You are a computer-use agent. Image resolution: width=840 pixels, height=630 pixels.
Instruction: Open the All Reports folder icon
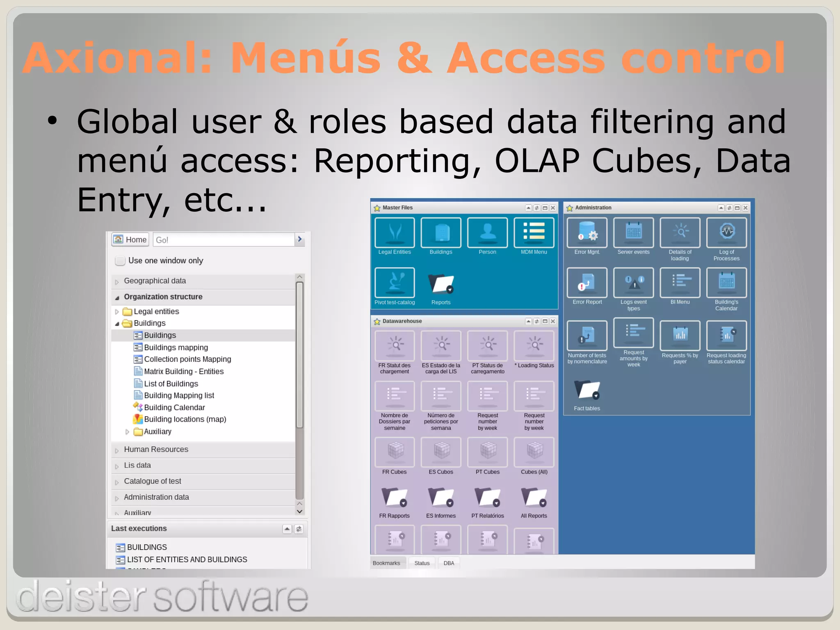click(x=534, y=498)
